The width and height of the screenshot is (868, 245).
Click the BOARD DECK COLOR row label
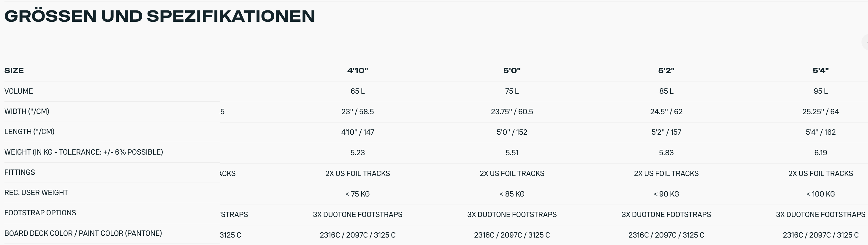point(83,233)
